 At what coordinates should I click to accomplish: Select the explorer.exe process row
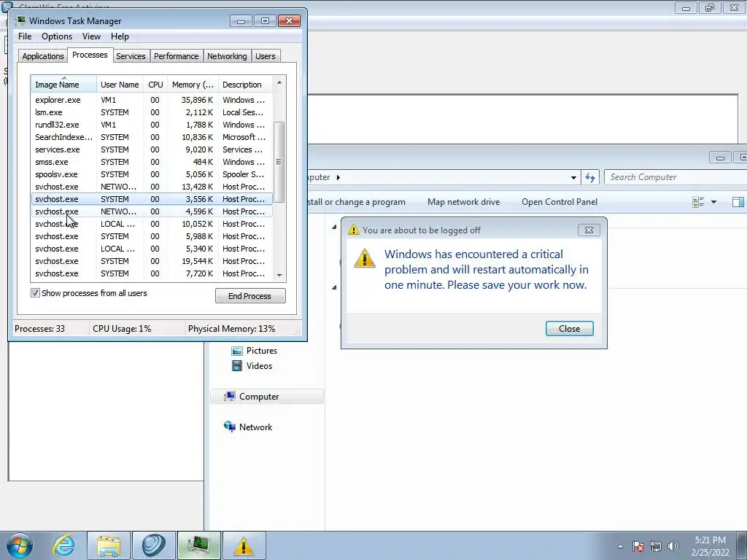coord(152,100)
